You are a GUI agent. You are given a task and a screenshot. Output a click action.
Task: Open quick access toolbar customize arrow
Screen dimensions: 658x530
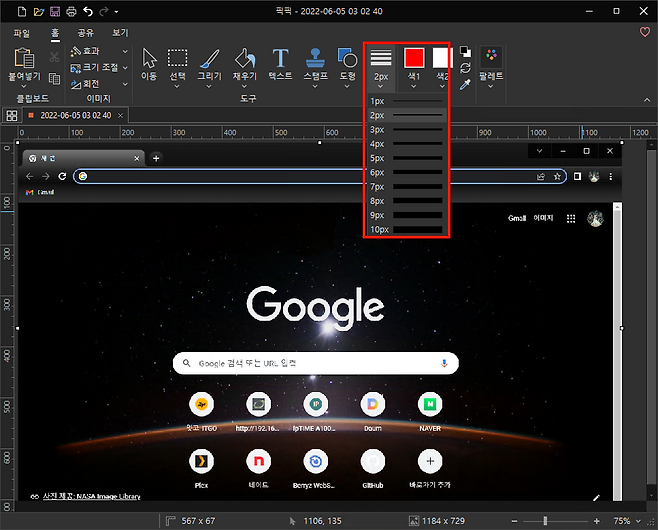[116, 12]
